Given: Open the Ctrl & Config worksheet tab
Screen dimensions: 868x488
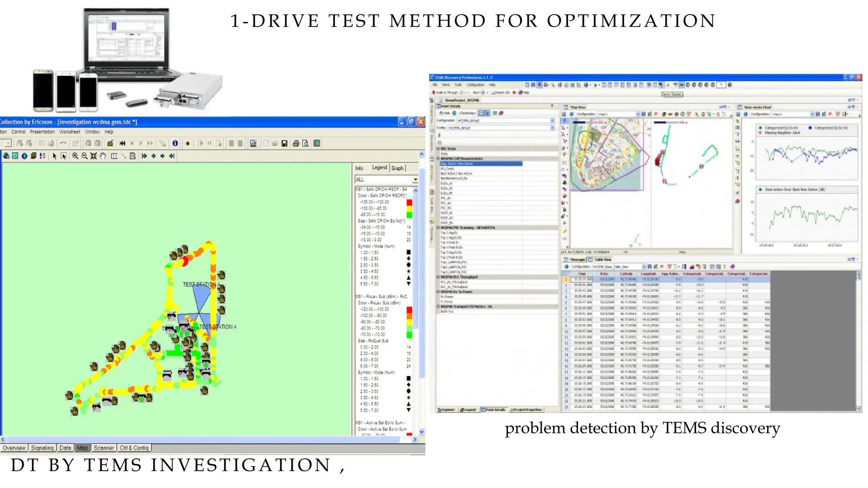Looking at the screenshot, I should pos(134,448).
